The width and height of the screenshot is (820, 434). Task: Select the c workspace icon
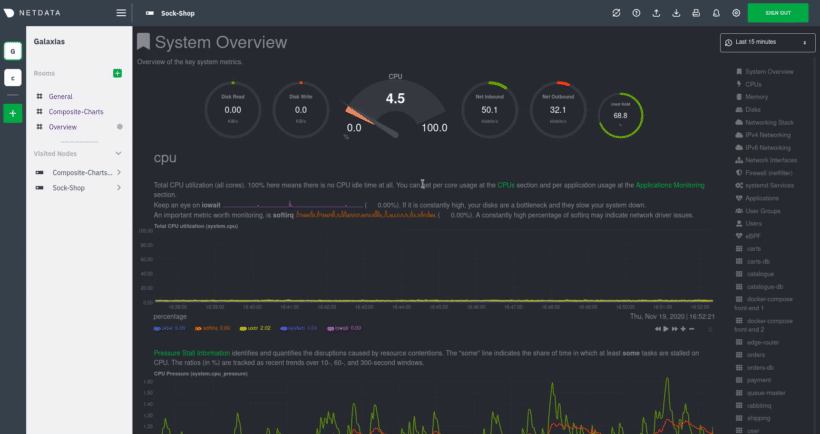point(13,77)
